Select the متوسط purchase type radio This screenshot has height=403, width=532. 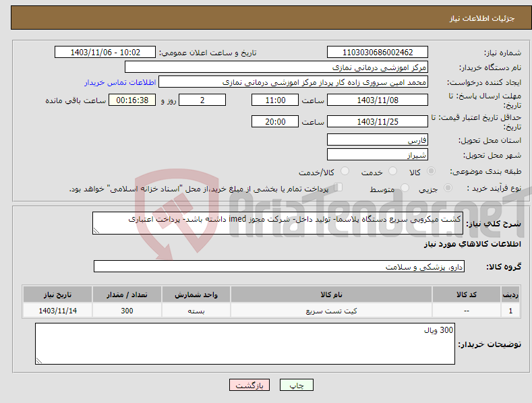[x=405, y=188]
